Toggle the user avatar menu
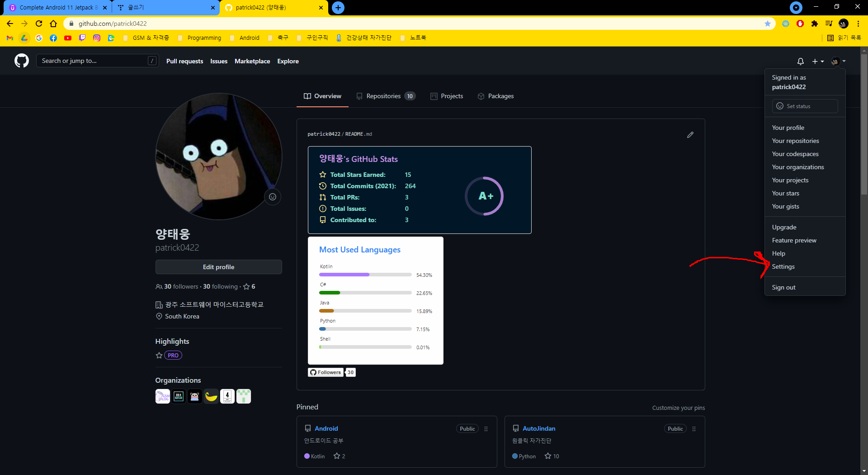Image resolution: width=868 pixels, height=475 pixels. coord(838,61)
